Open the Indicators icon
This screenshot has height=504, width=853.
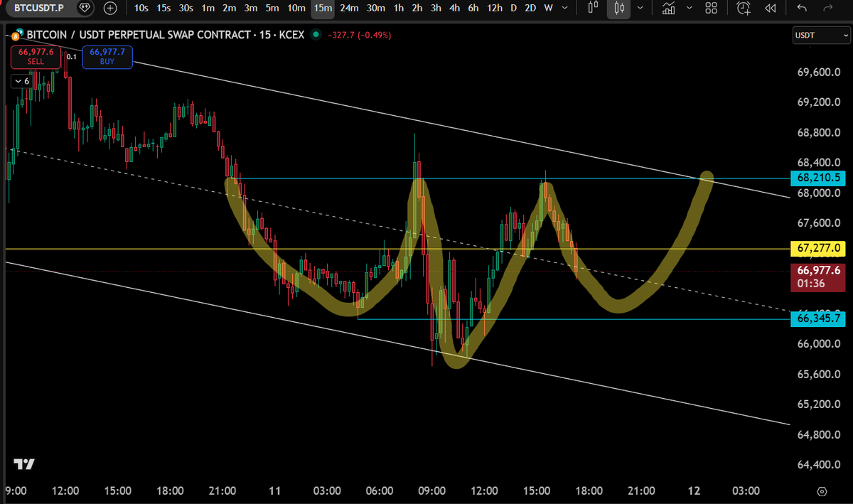pos(668,8)
